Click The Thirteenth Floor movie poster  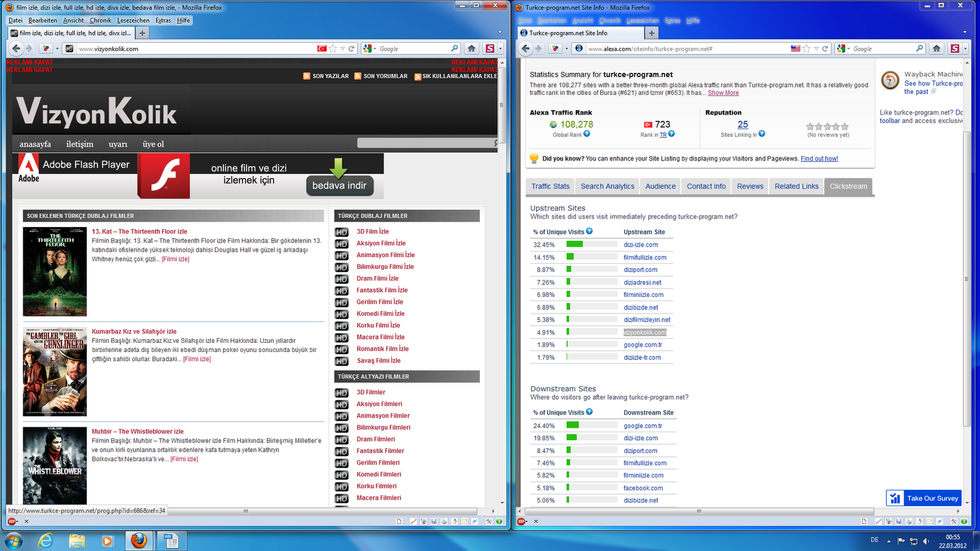[55, 272]
